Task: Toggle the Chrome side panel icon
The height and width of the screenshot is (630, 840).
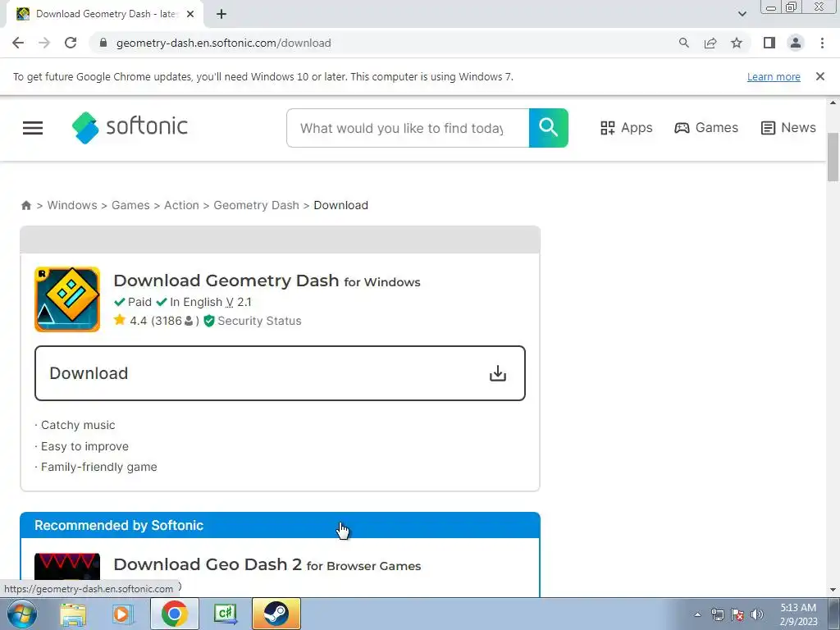Action: (769, 43)
